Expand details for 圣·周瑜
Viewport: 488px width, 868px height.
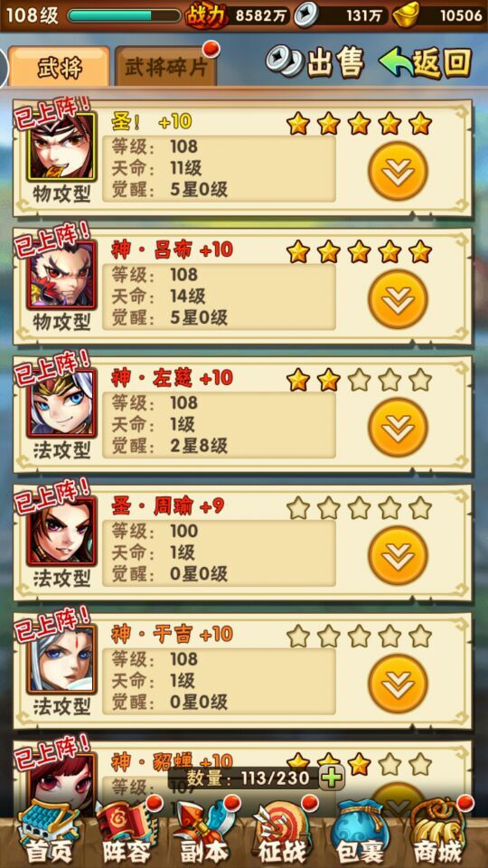(398, 555)
